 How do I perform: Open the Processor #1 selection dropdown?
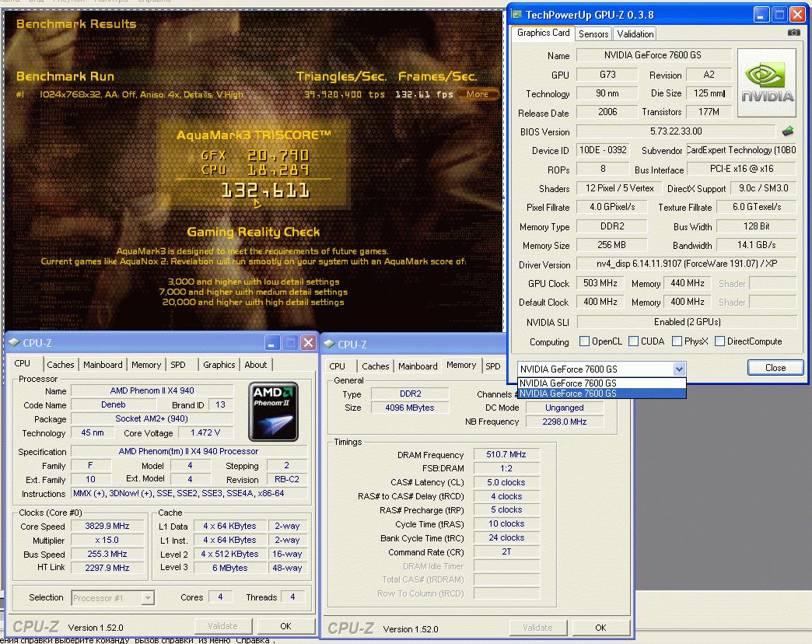coord(148,598)
